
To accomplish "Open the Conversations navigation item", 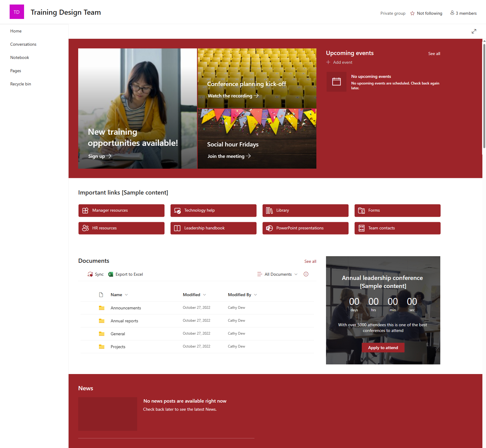I will [23, 44].
